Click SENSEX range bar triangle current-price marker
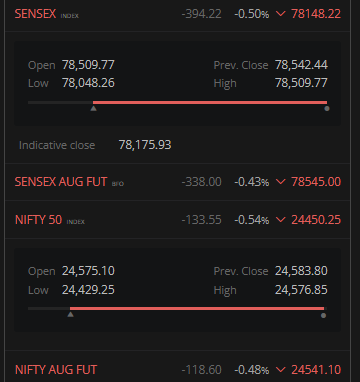This screenshot has width=360, height=382. [x=94, y=108]
